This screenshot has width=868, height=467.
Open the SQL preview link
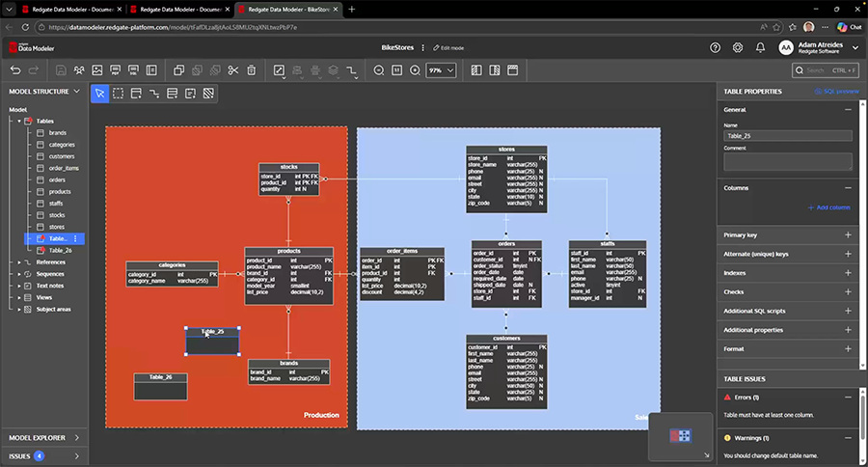point(837,91)
